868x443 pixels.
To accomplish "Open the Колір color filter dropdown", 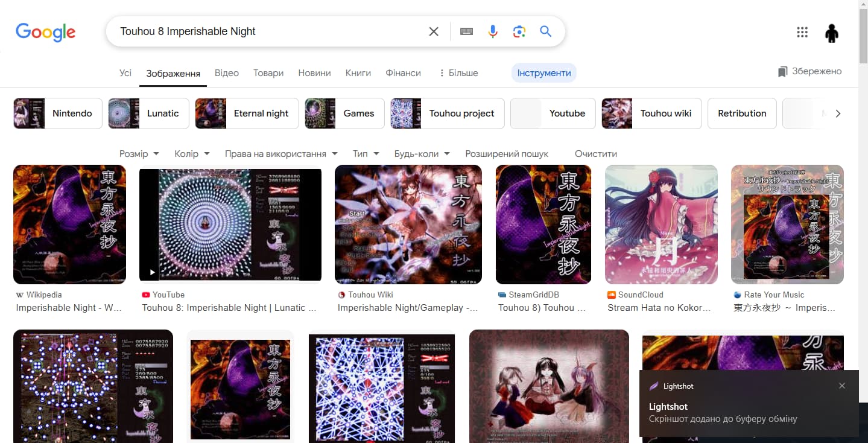I will coord(192,154).
